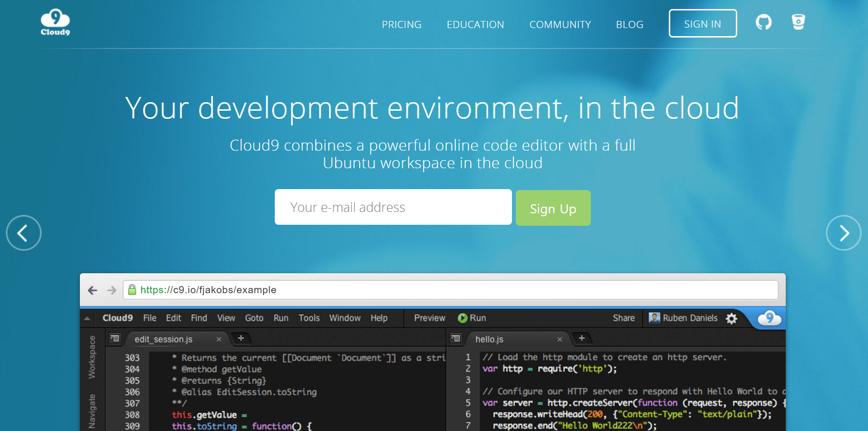Screen dimensions: 868x431
Task: Open the Bitbucket icon link
Action: (798, 22)
